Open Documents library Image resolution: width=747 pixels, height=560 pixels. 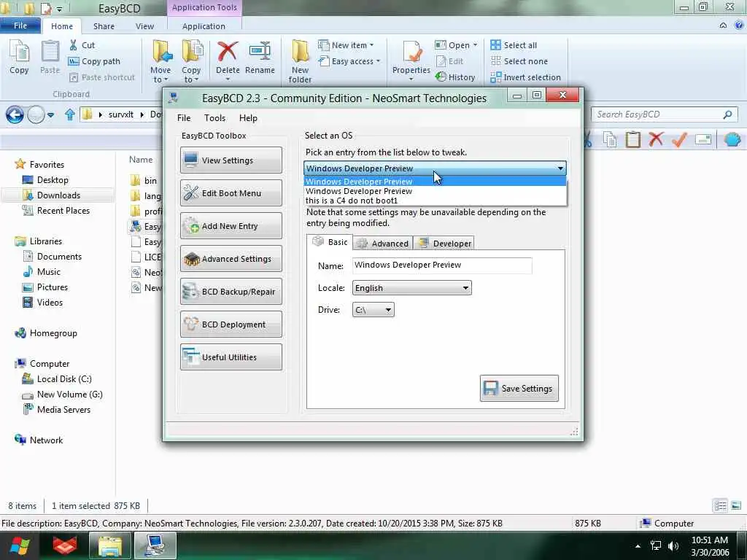[53, 257]
